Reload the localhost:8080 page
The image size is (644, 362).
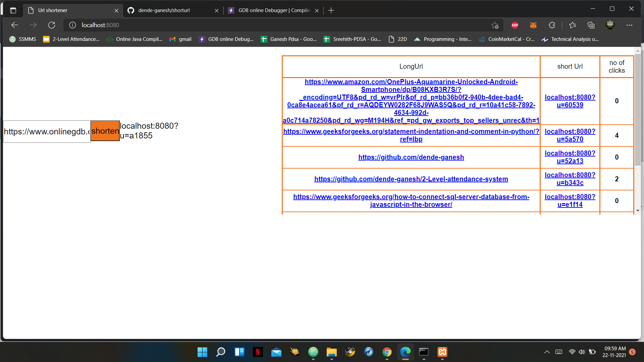coord(52,25)
